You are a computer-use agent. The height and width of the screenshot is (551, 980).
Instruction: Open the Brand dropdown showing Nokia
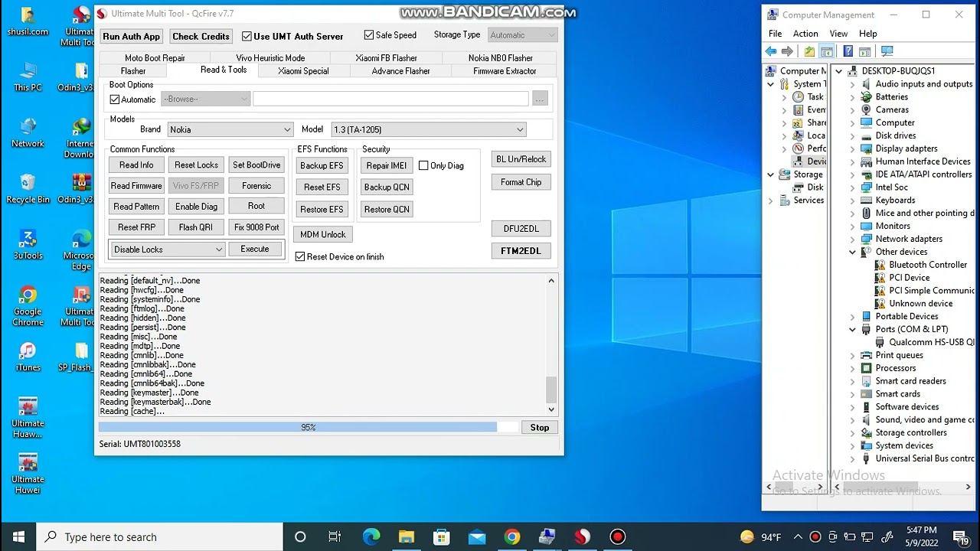[230, 129]
